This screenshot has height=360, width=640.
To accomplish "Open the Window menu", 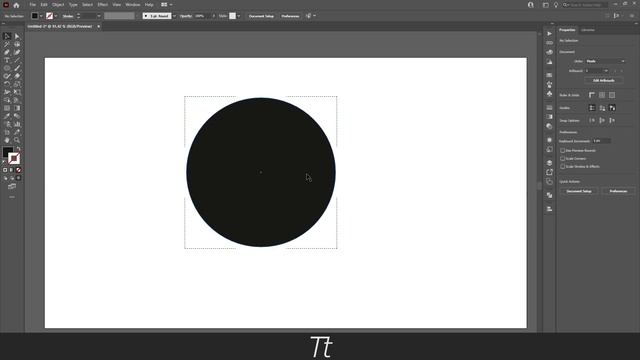I will [133, 5].
